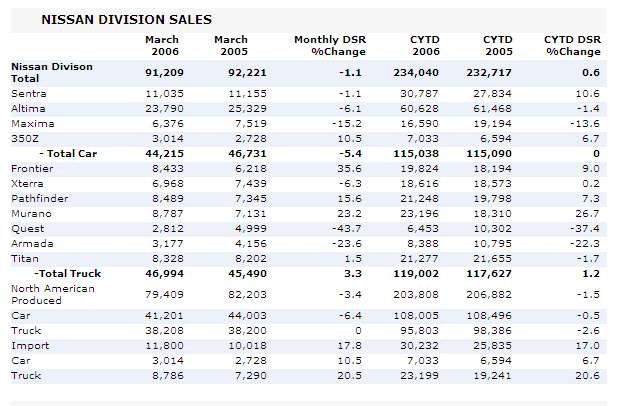Select the Altima row label
The height and width of the screenshot is (406, 631).
pyautogui.click(x=27, y=107)
